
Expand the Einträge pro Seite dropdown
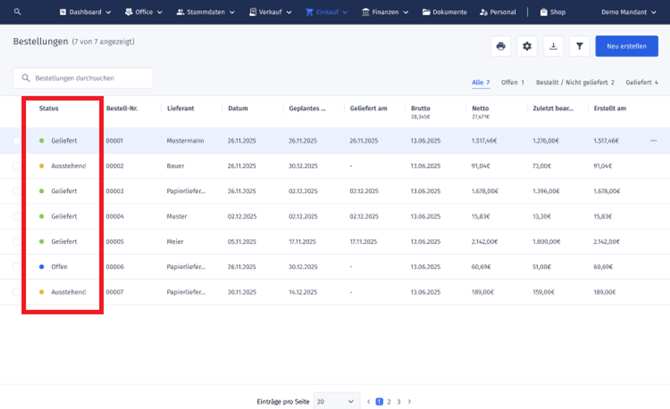(336, 401)
